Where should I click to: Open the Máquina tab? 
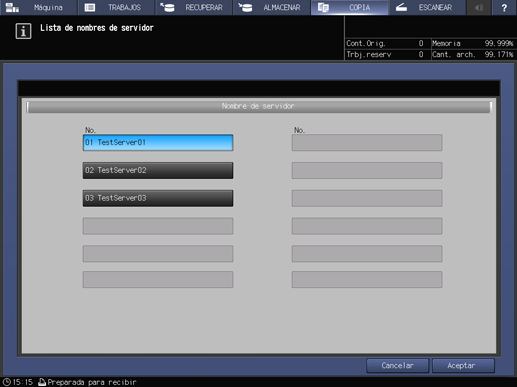[39, 7]
